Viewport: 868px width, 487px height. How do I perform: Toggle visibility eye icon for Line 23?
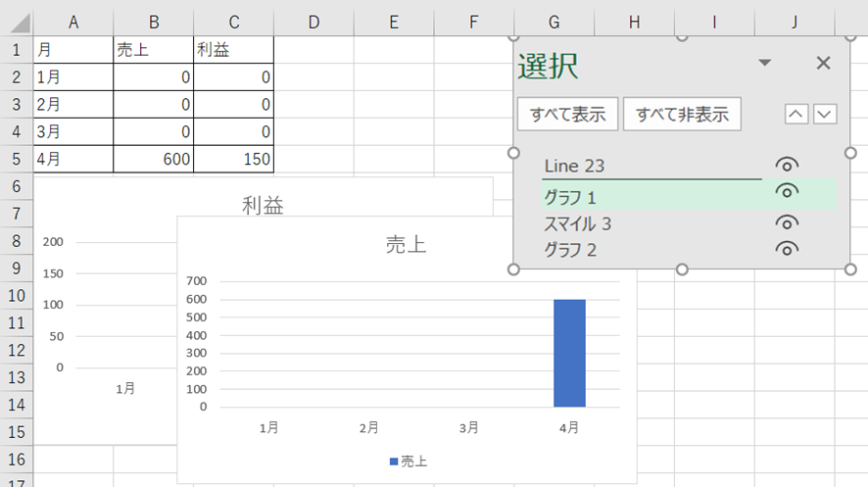(786, 165)
